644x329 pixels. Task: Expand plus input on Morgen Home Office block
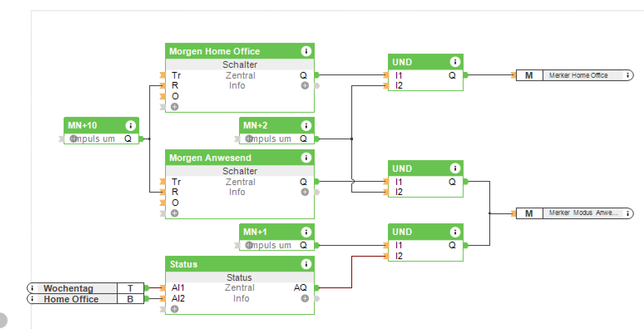[175, 107]
